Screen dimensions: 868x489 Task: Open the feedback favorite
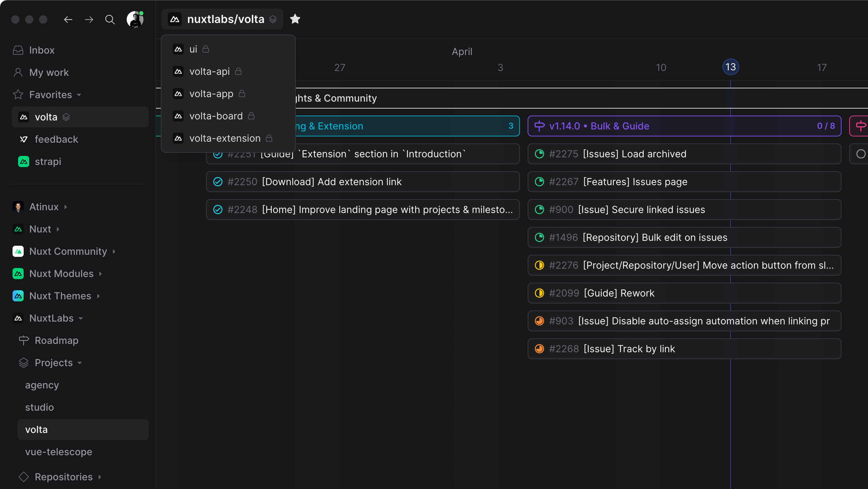(x=80, y=139)
